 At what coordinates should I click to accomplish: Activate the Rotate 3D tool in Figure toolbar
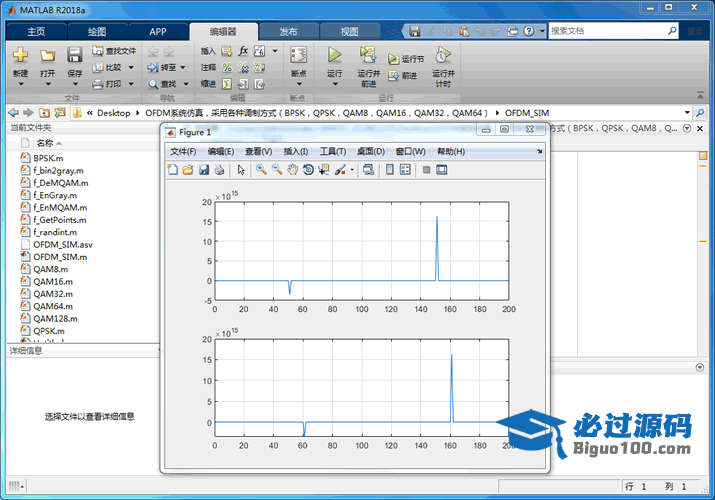point(308,170)
